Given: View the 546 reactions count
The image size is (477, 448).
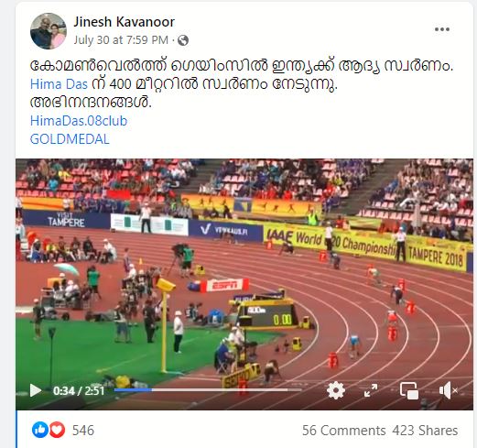Looking at the screenshot, I should pyautogui.click(x=83, y=431).
